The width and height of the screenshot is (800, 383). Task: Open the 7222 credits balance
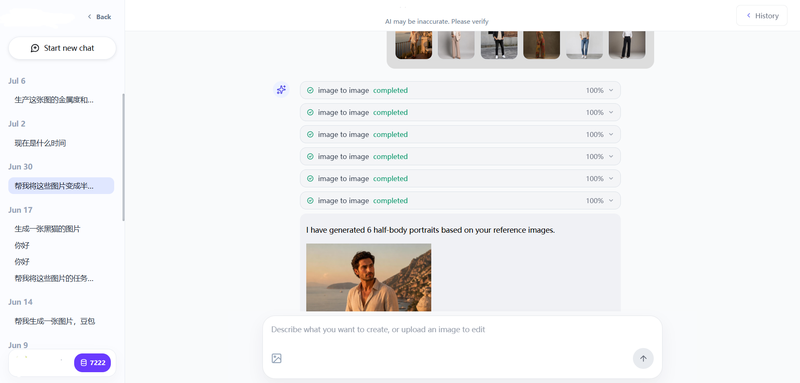[92, 363]
